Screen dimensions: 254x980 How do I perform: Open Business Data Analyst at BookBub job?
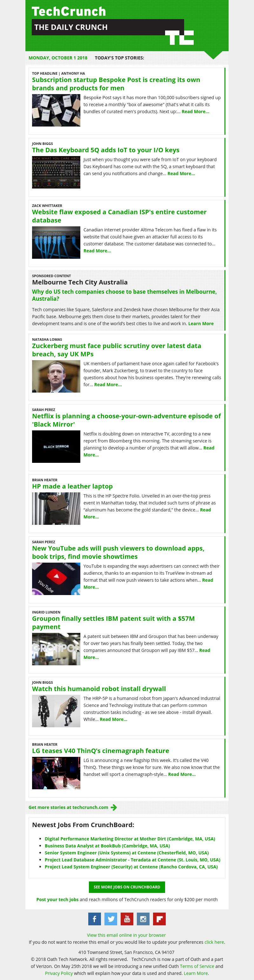[x=107, y=846]
